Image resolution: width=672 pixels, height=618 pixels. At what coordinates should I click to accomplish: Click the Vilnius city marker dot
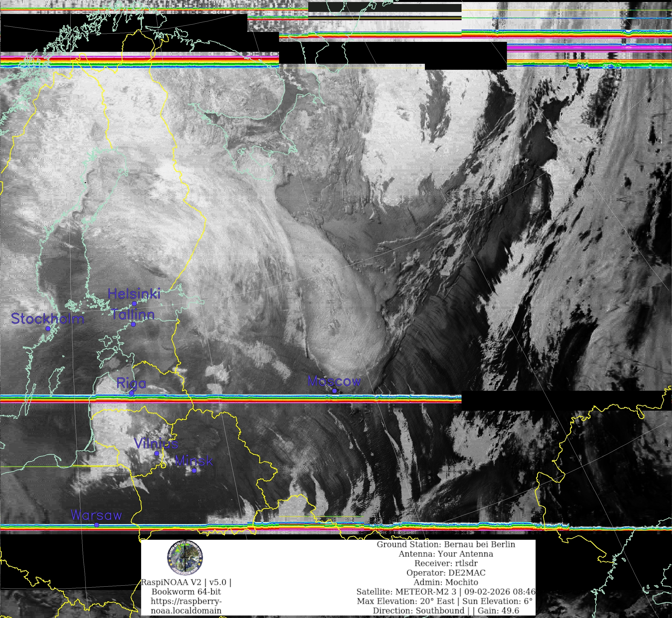tap(157, 454)
